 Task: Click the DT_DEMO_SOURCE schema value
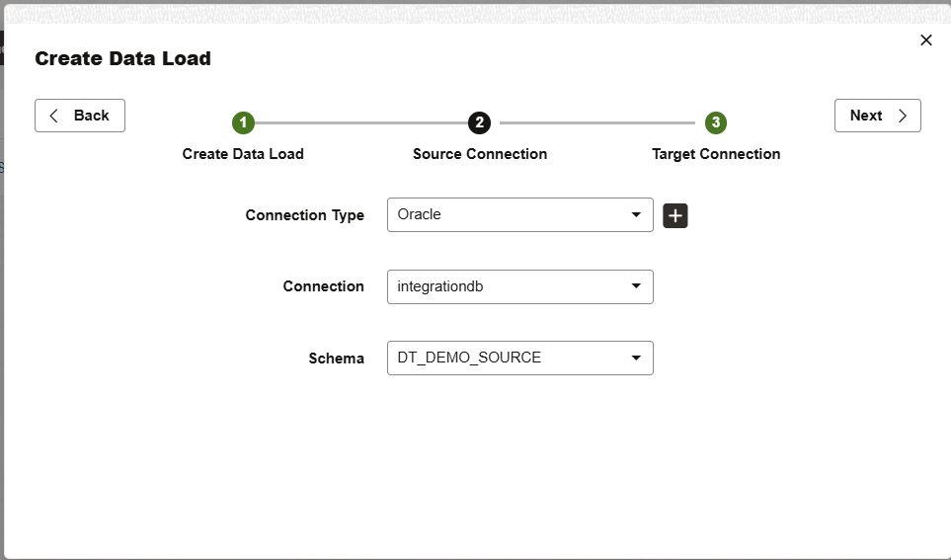pos(469,358)
